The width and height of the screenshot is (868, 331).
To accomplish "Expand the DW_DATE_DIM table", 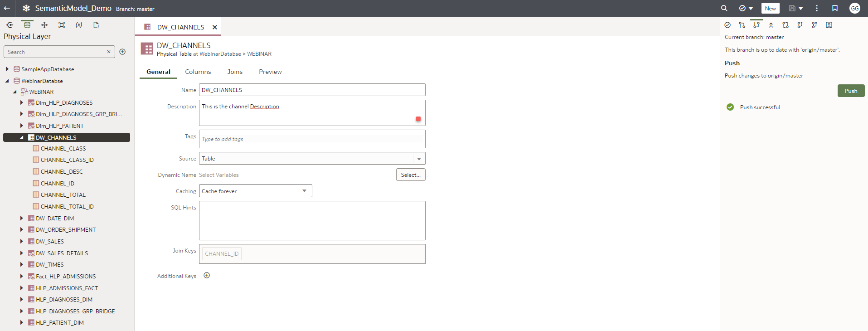I will point(21,218).
